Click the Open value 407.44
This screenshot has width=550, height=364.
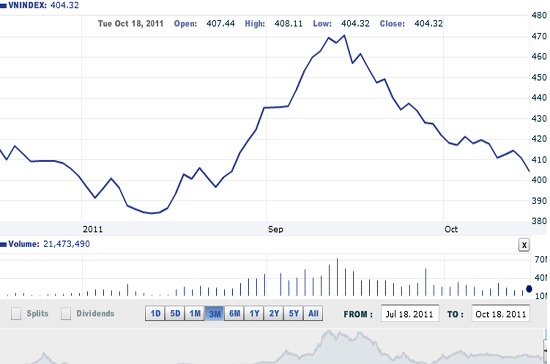click(x=220, y=23)
